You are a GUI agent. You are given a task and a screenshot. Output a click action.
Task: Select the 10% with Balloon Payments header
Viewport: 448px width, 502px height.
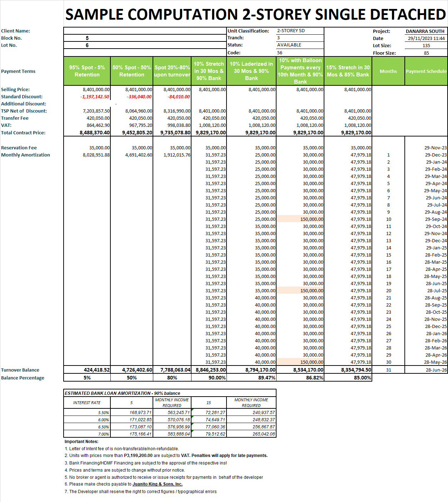[x=300, y=71]
